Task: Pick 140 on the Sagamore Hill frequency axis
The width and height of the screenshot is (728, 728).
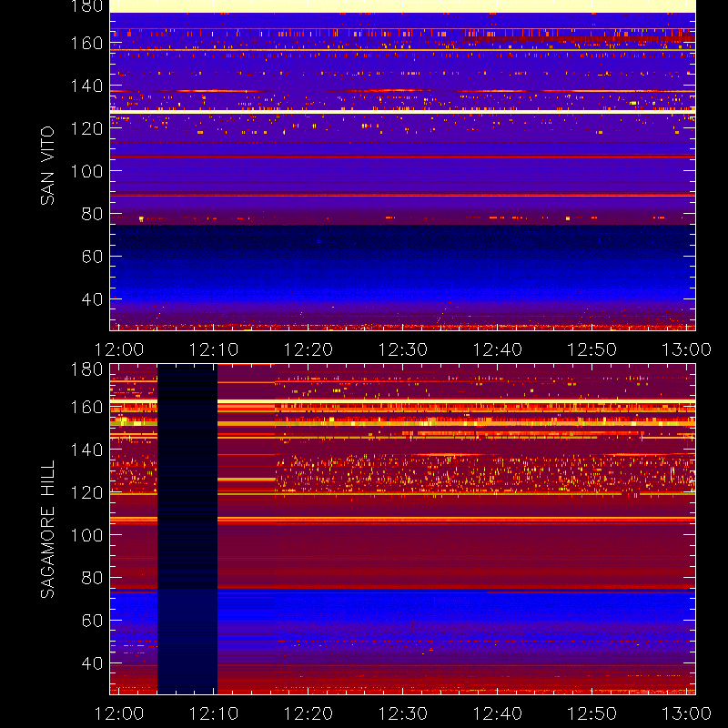Action: (x=86, y=450)
